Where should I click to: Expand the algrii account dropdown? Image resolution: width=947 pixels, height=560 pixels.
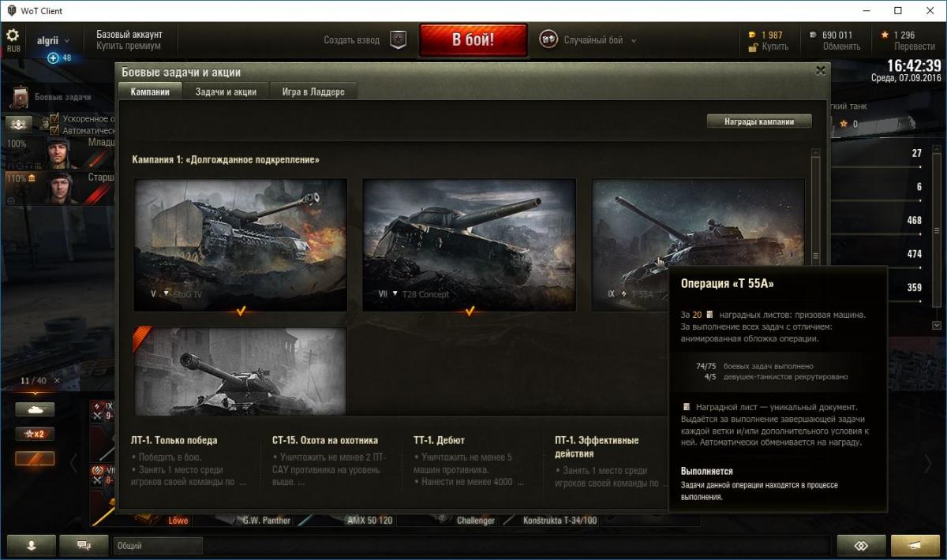click(54, 40)
